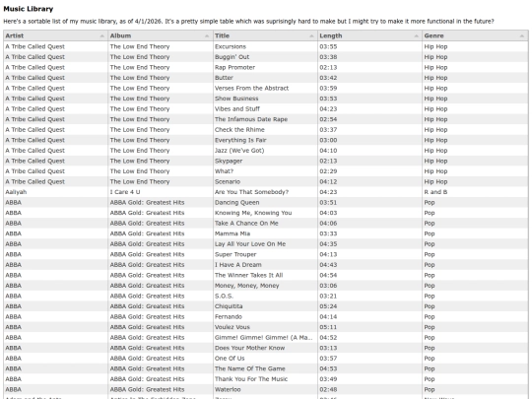Select the title cell 'Butter'

coord(265,78)
